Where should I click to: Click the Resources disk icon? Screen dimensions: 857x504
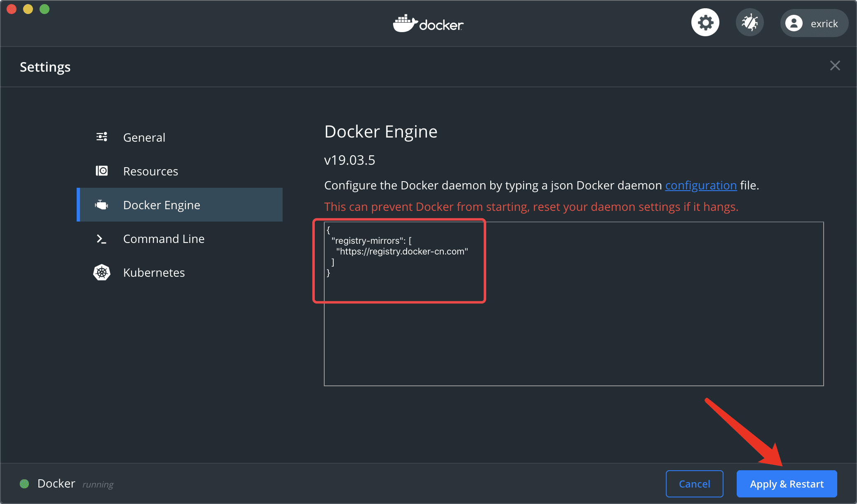102,171
